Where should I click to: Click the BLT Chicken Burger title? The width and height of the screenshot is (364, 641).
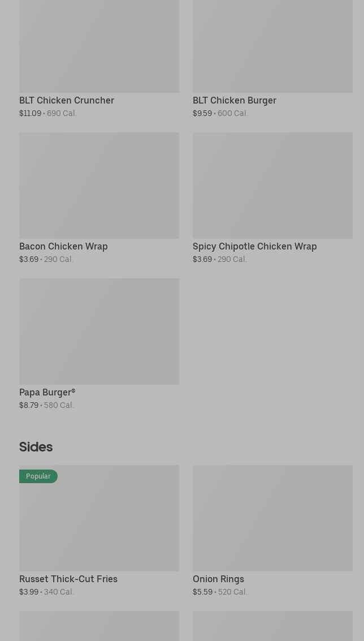tap(235, 101)
